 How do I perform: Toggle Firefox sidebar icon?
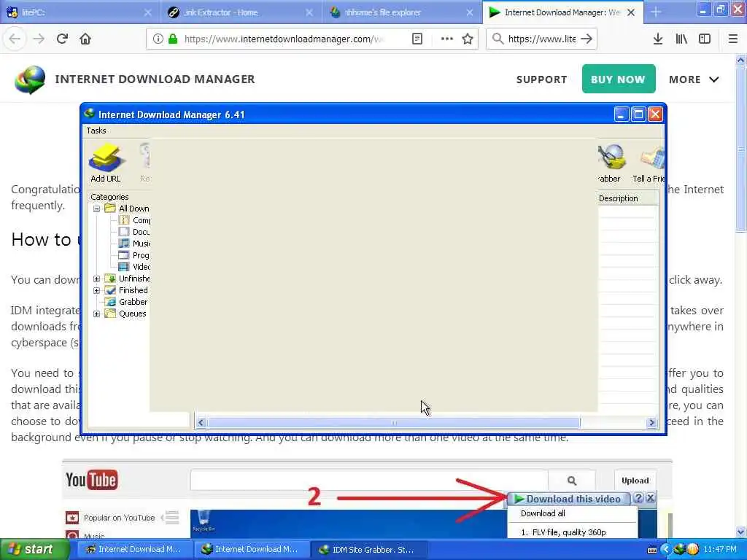[x=705, y=39]
